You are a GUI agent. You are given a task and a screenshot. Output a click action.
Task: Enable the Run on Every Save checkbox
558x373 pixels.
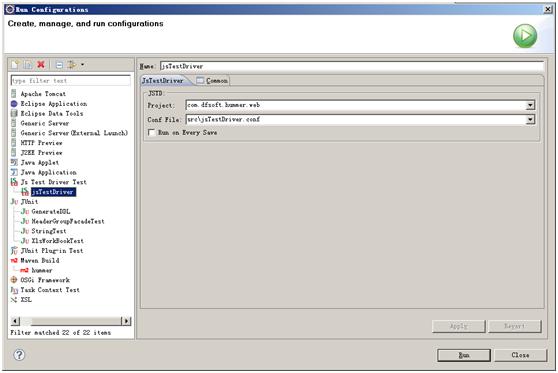(x=152, y=132)
